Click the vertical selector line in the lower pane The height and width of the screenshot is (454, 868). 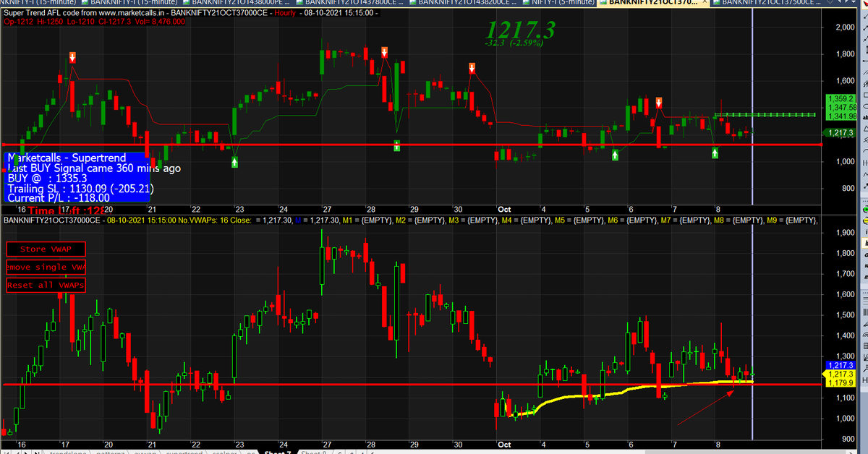click(x=753, y=333)
